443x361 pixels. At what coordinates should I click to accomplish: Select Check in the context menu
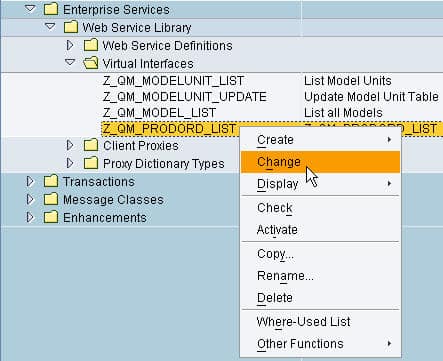click(320, 208)
